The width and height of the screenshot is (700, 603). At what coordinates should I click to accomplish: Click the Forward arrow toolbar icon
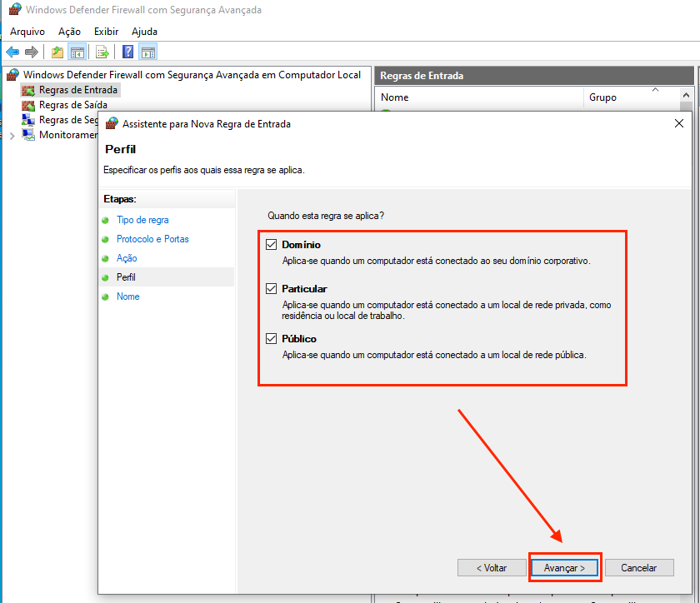pyautogui.click(x=32, y=52)
